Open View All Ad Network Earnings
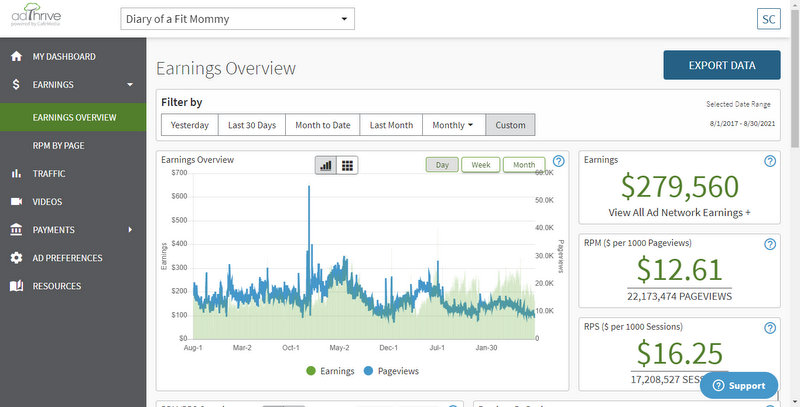This screenshot has width=800, height=407. tap(679, 213)
